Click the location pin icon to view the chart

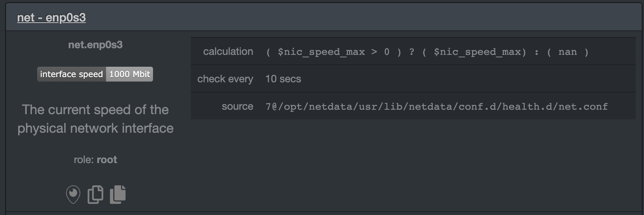74,194
